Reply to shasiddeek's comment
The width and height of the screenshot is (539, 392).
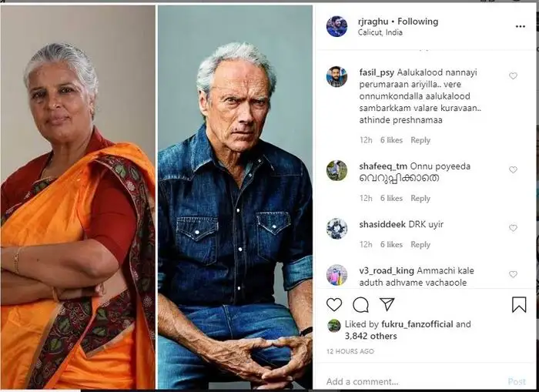click(420, 244)
